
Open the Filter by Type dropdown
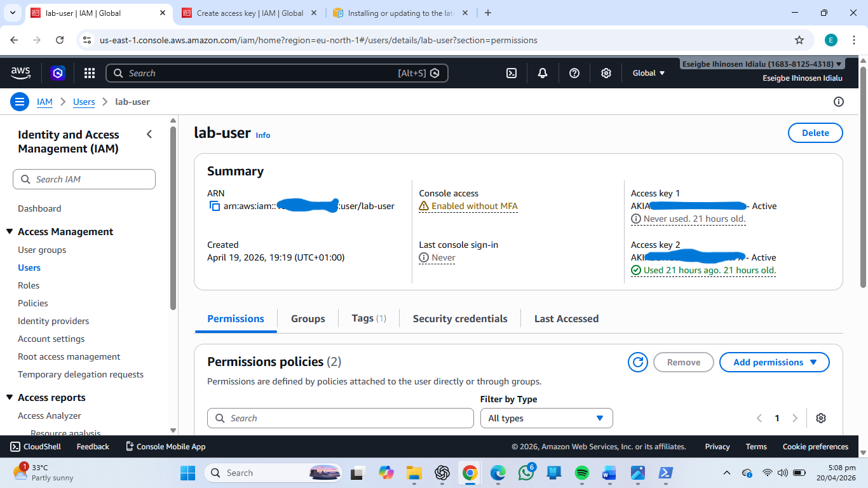tap(546, 418)
